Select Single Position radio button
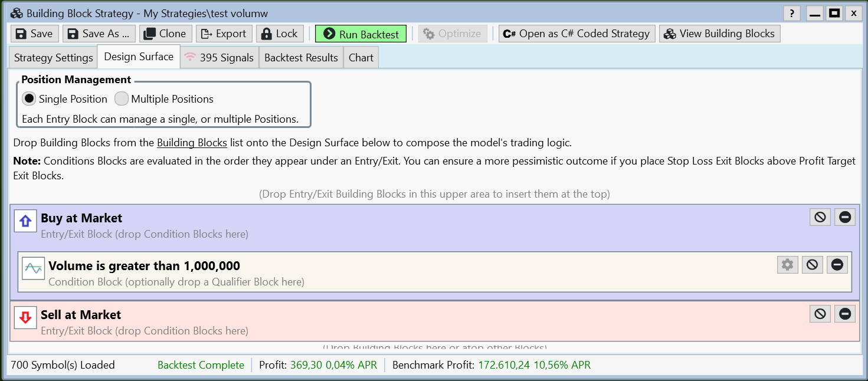 click(29, 98)
